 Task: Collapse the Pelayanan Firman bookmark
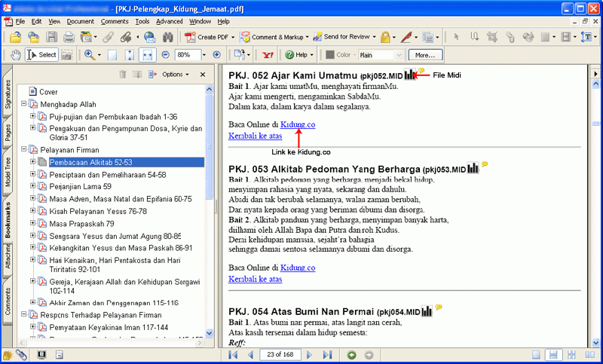pyautogui.click(x=23, y=150)
